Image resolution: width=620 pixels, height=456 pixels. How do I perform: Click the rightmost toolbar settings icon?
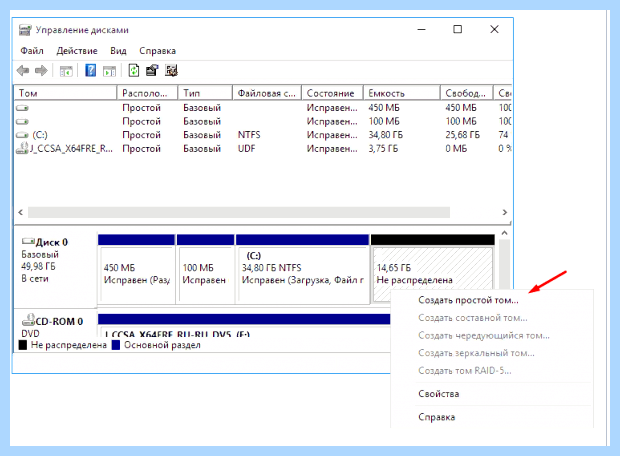coord(172,71)
